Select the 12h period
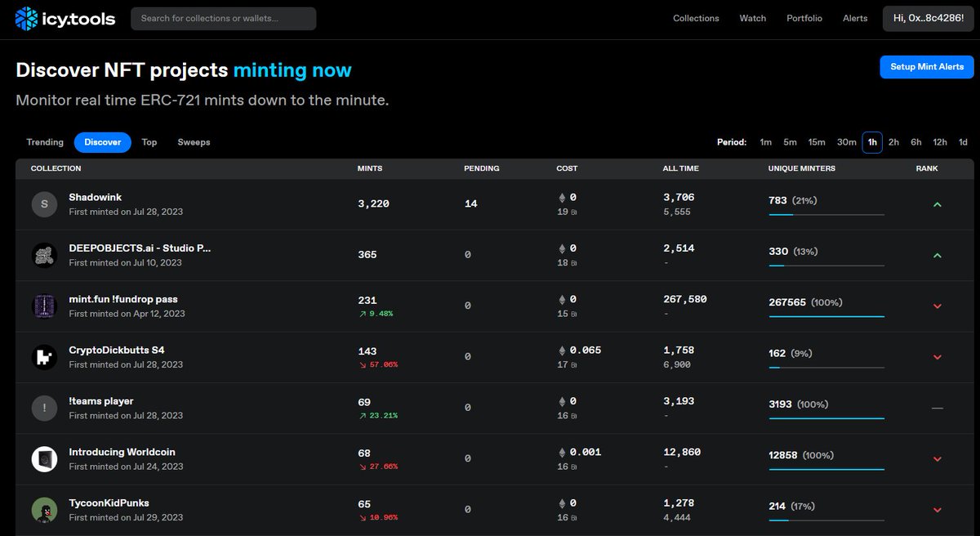The width and height of the screenshot is (980, 536). 940,142
